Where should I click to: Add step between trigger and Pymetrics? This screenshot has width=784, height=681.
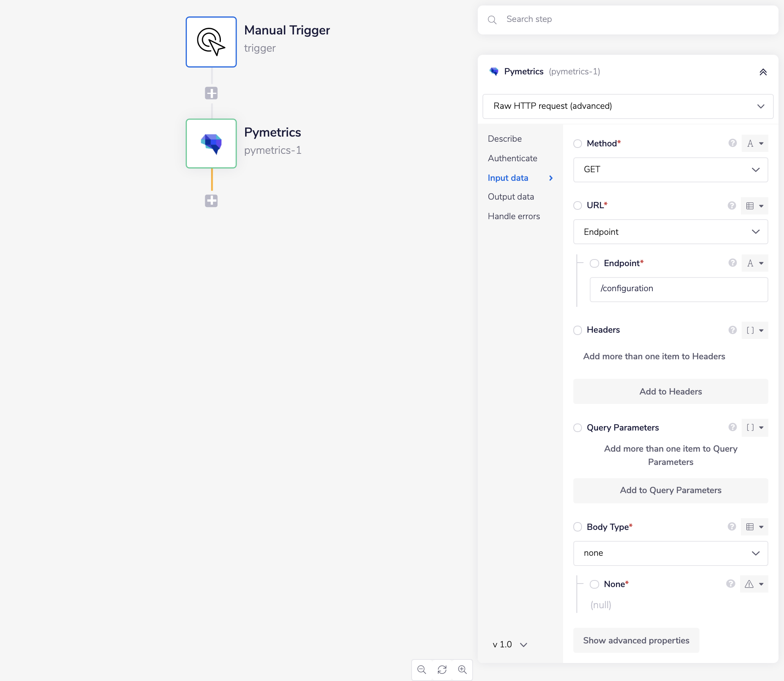tap(211, 93)
